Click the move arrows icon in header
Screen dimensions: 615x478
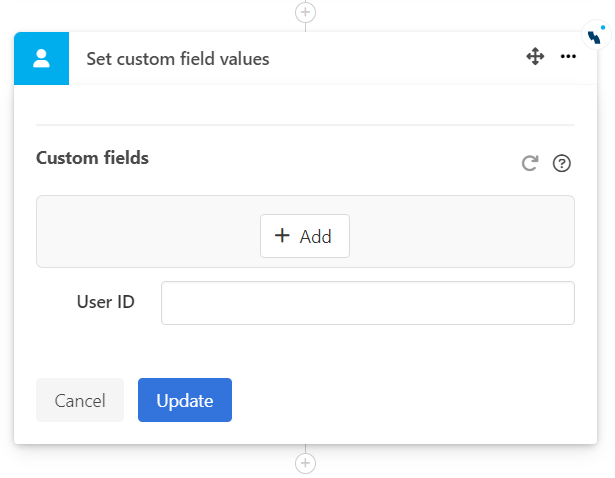point(535,57)
